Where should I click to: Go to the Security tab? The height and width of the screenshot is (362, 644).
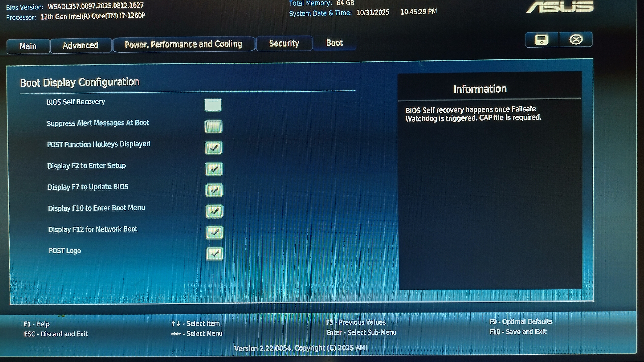(284, 43)
